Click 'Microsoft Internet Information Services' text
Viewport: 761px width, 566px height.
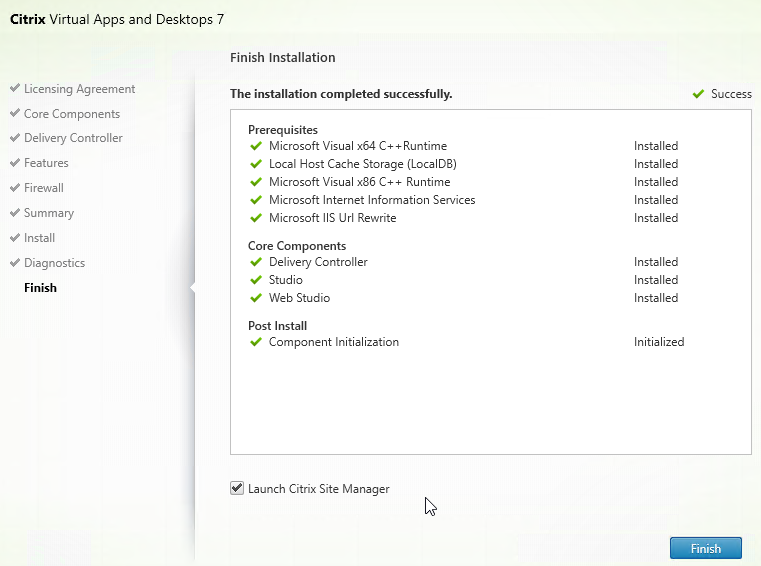tap(372, 200)
